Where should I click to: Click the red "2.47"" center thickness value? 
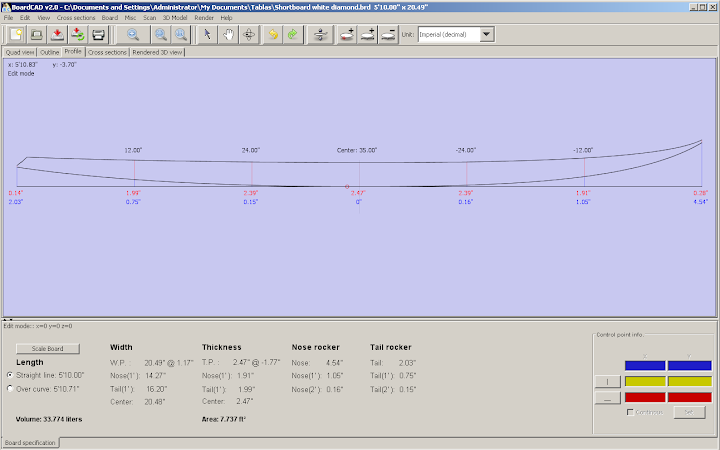coord(358,193)
